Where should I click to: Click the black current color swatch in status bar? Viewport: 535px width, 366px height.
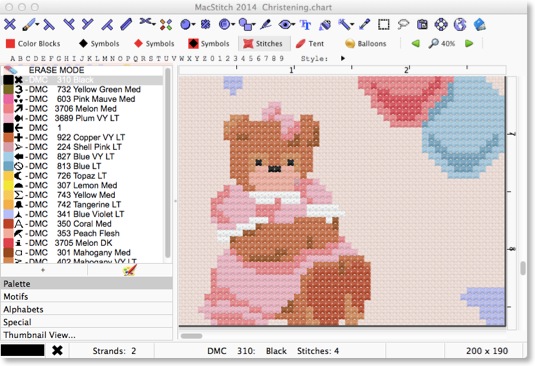click(23, 350)
